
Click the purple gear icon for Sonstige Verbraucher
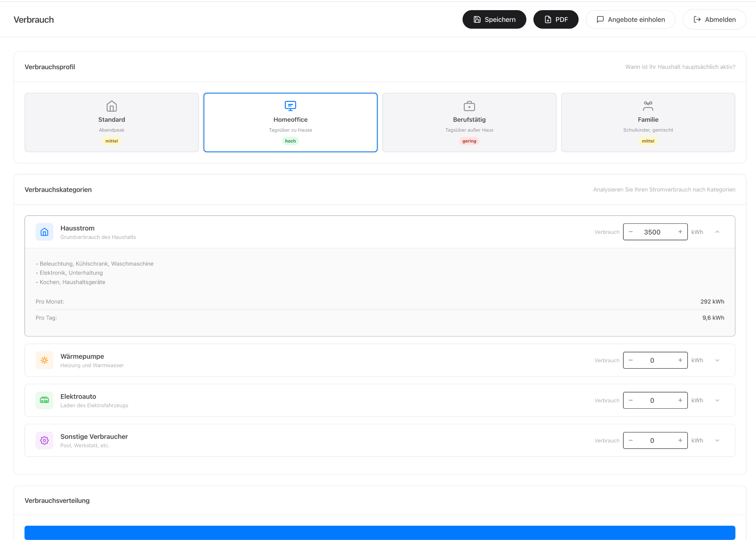[x=44, y=440]
